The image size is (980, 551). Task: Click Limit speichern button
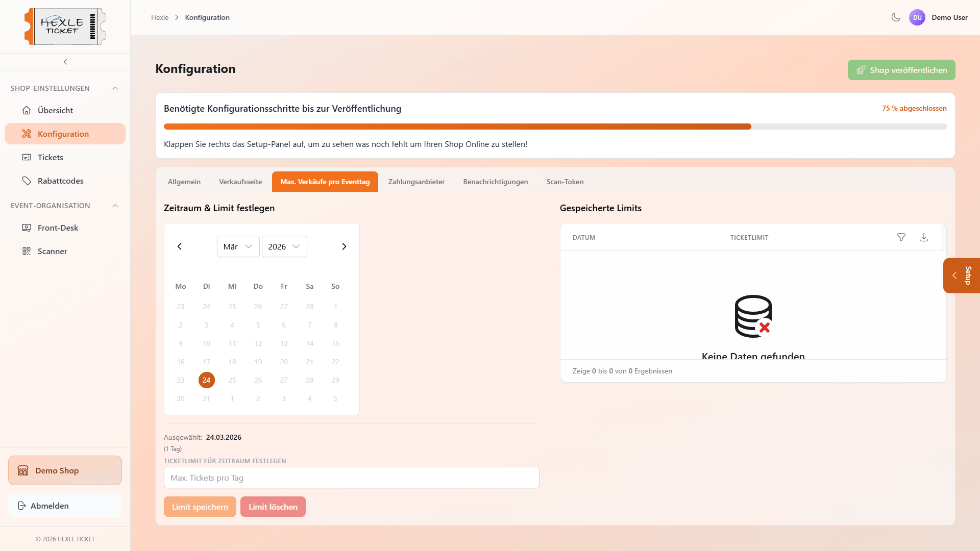point(200,507)
